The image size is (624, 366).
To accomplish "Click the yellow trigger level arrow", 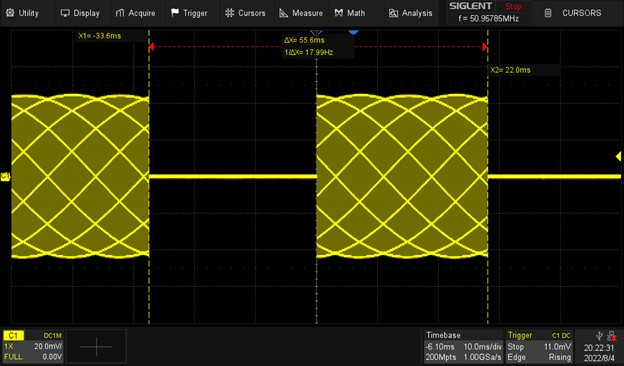I will (x=618, y=156).
